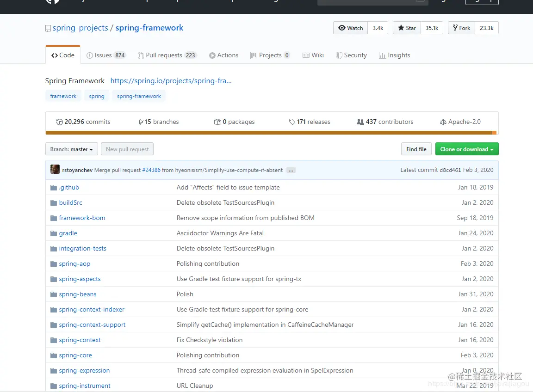Click the gradle folder icon
Image resolution: width=533 pixels, height=392 pixels.
pyautogui.click(x=54, y=233)
